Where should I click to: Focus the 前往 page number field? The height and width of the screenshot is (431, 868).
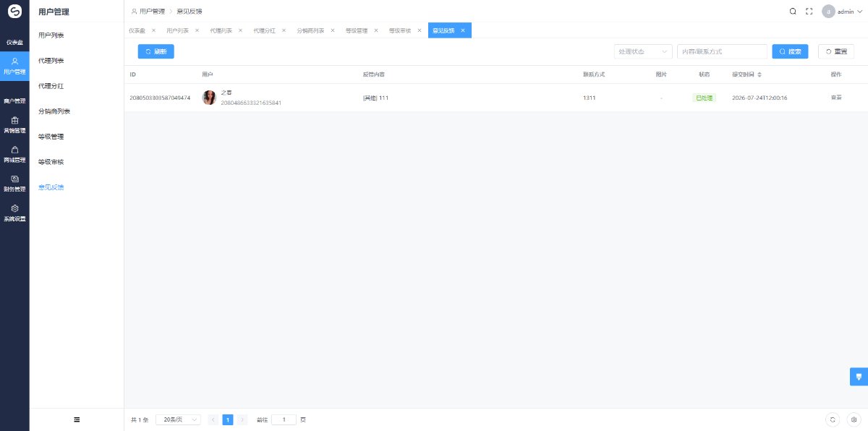coord(284,419)
